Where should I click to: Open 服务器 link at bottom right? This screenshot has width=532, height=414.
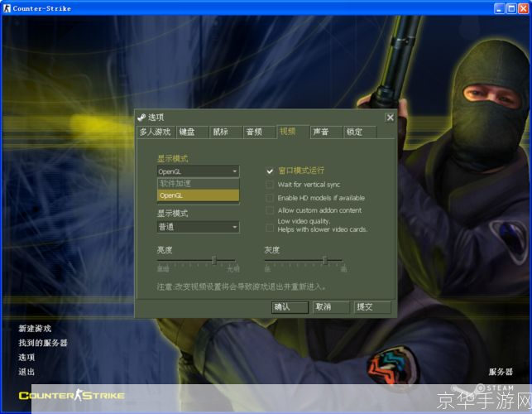coord(501,372)
